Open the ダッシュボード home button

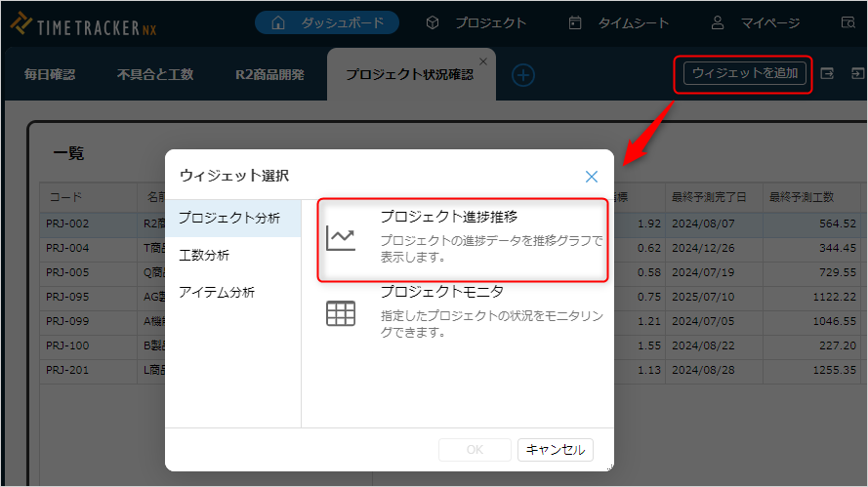327,22
